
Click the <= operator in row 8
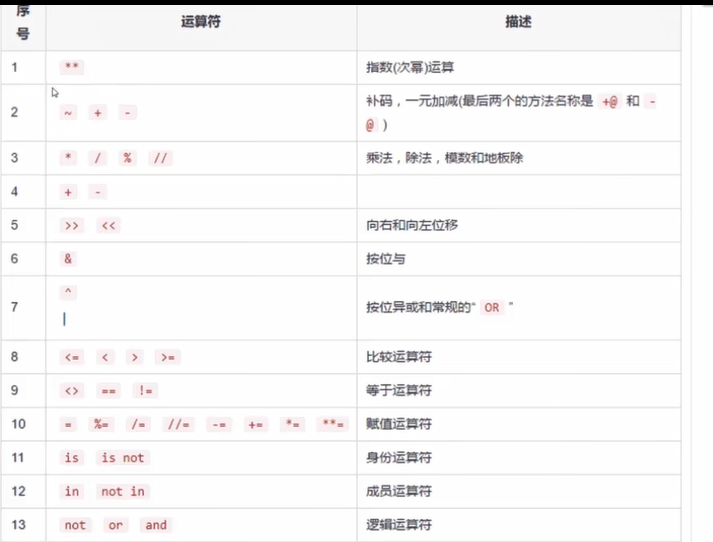point(71,357)
